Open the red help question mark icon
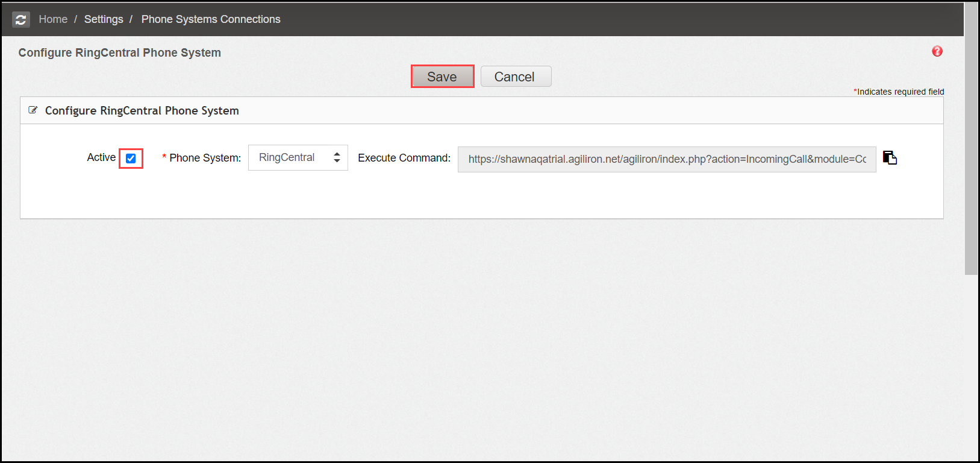Image resolution: width=980 pixels, height=463 pixels. [x=937, y=51]
